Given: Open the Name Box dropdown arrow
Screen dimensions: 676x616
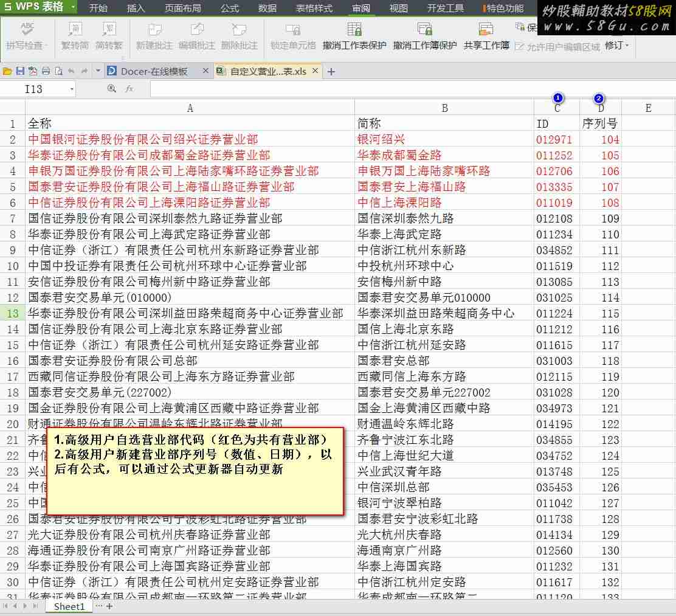Looking at the screenshot, I should tap(71, 89).
